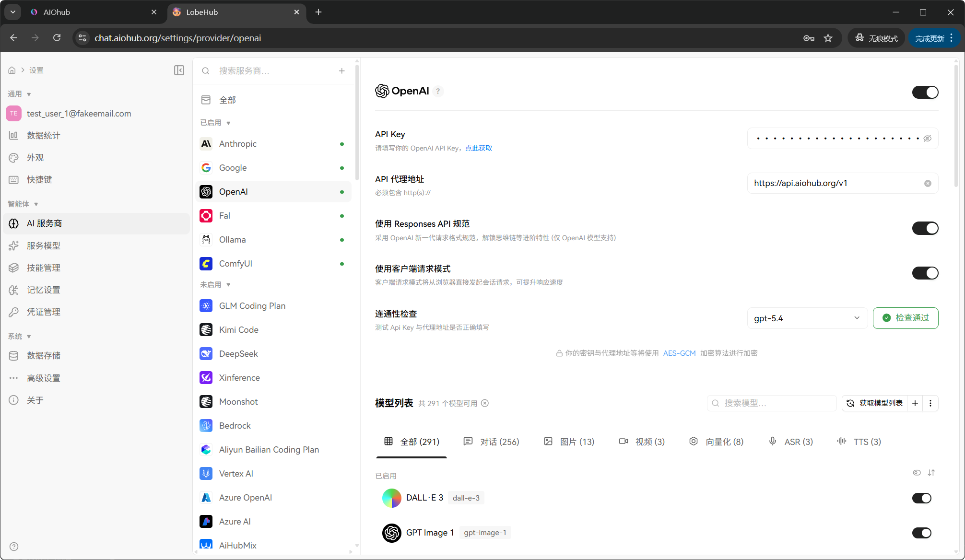Open model list more options menu
The height and width of the screenshot is (560, 965).
click(x=930, y=403)
